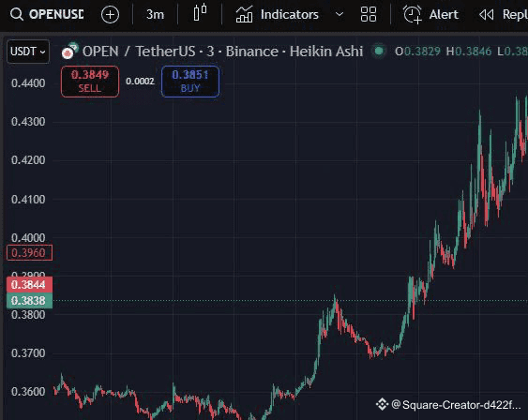Start bar Replay mode
Viewport: 528px width, 420px height.
503,14
